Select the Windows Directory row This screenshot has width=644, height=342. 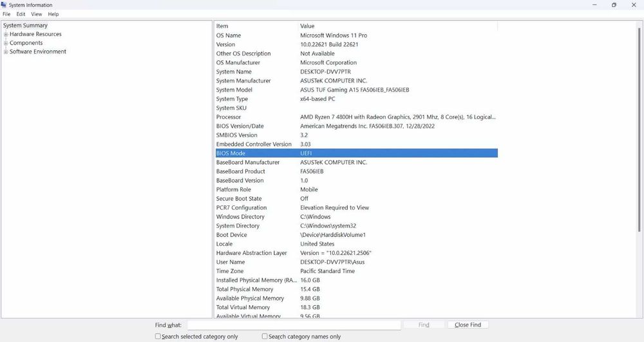click(x=356, y=217)
